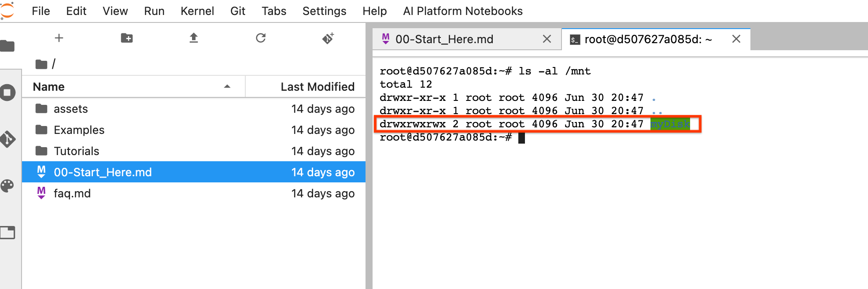The width and height of the screenshot is (868, 289).
Task: Refresh the file list
Action: [261, 38]
